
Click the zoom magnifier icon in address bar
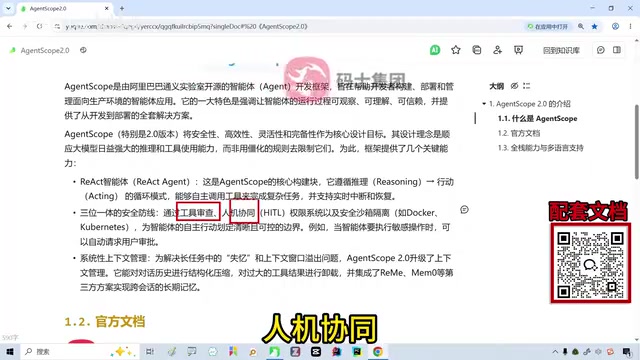581,26
